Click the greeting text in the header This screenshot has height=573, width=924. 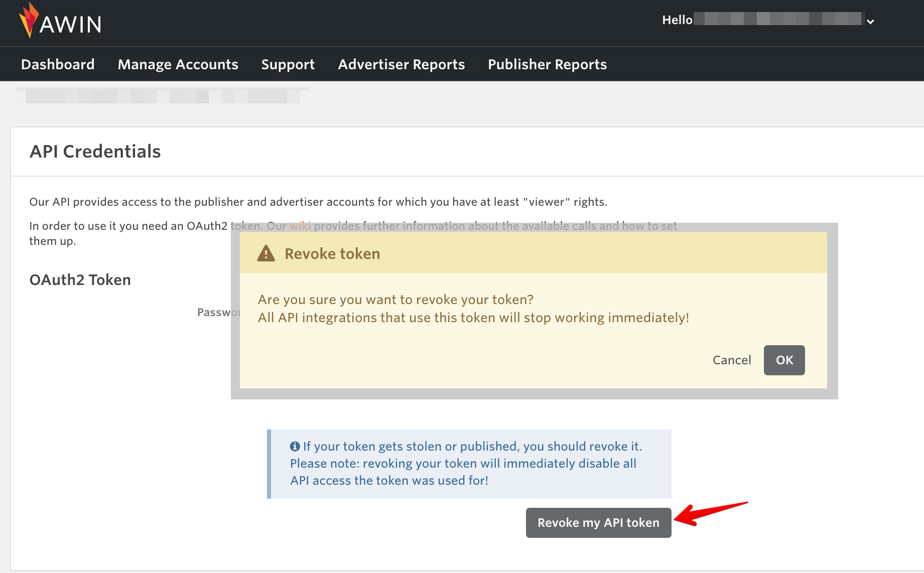click(677, 20)
